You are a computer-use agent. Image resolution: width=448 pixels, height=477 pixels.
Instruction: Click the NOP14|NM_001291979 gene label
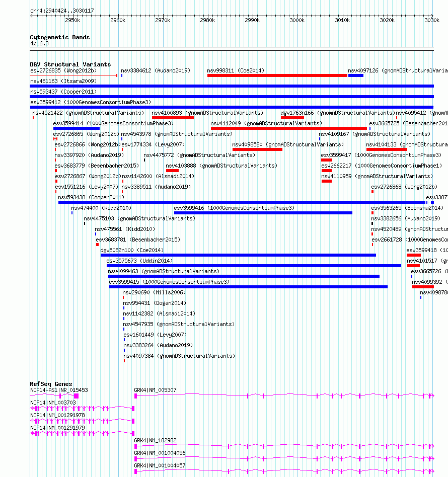click(x=57, y=428)
